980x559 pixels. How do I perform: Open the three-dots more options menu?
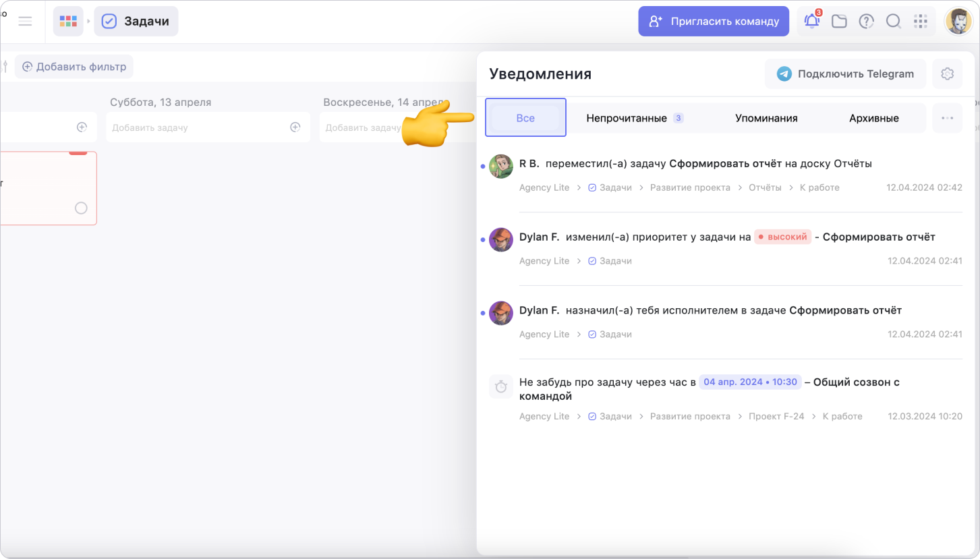pyautogui.click(x=947, y=118)
